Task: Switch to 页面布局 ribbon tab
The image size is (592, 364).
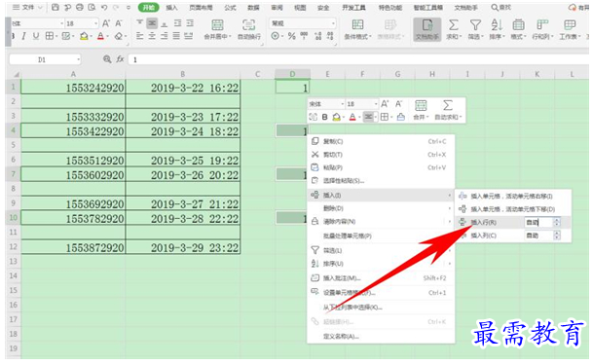Action: (x=201, y=8)
